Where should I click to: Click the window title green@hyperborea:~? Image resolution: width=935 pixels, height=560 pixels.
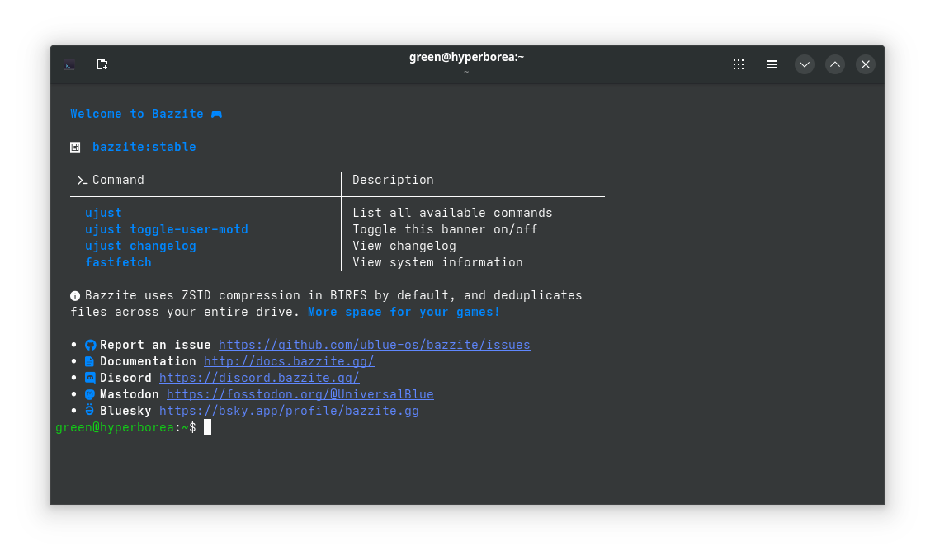click(467, 57)
